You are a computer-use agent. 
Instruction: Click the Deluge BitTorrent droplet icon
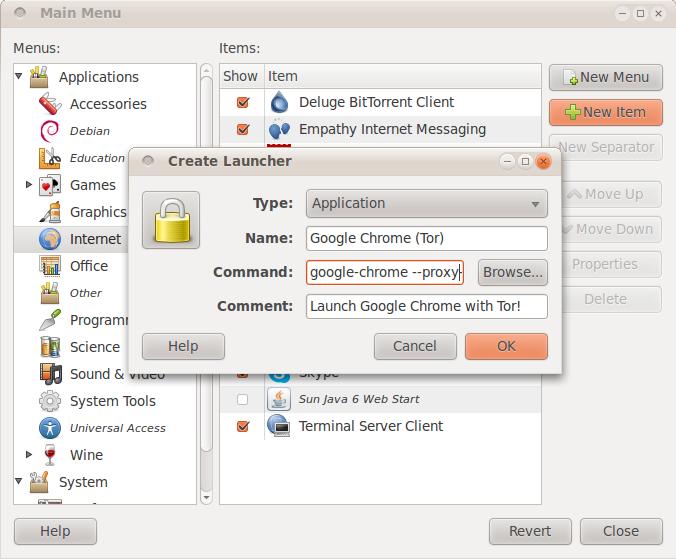click(x=279, y=102)
